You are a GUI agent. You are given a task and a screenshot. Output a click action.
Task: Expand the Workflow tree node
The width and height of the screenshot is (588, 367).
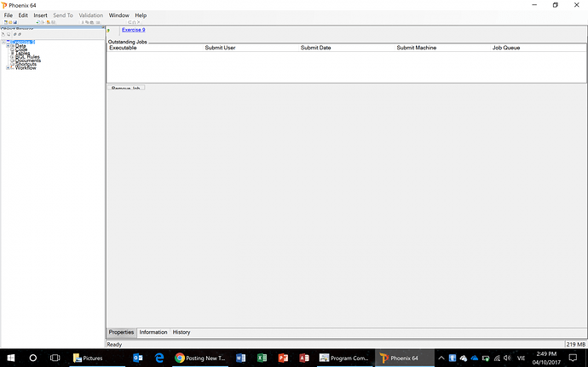click(8, 68)
